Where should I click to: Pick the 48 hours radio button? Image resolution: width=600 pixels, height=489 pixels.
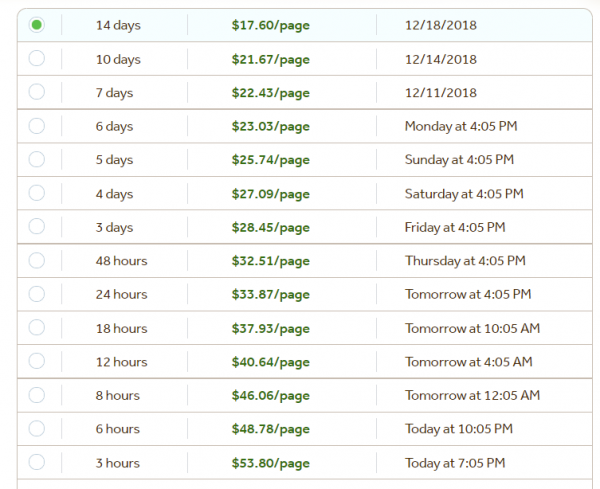tap(37, 261)
